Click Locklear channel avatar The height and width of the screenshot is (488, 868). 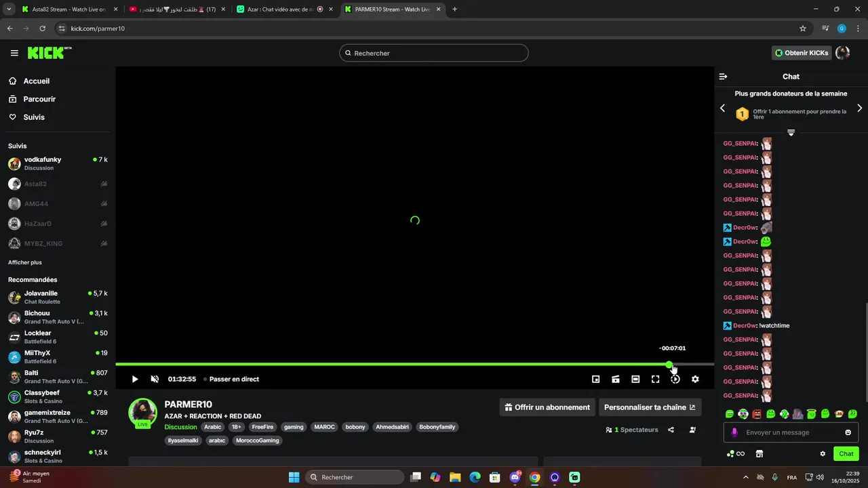[x=14, y=337]
